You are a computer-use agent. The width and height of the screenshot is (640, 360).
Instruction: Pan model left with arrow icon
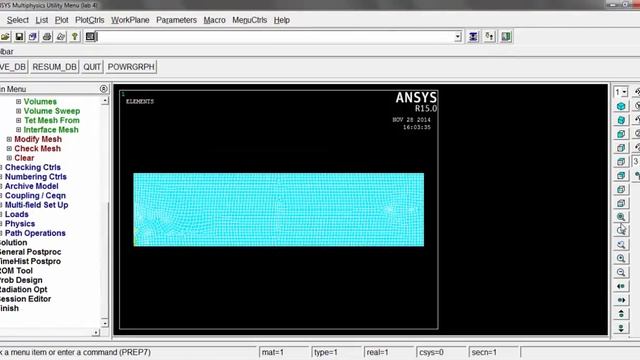pos(621,286)
